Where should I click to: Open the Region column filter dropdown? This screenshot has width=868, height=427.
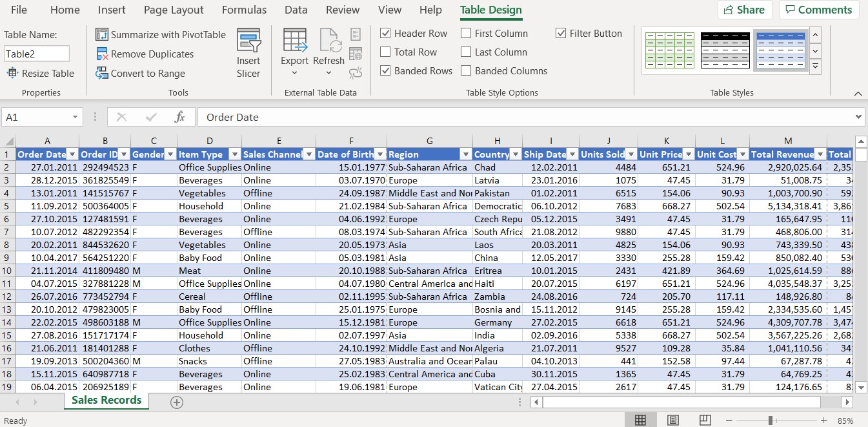465,154
